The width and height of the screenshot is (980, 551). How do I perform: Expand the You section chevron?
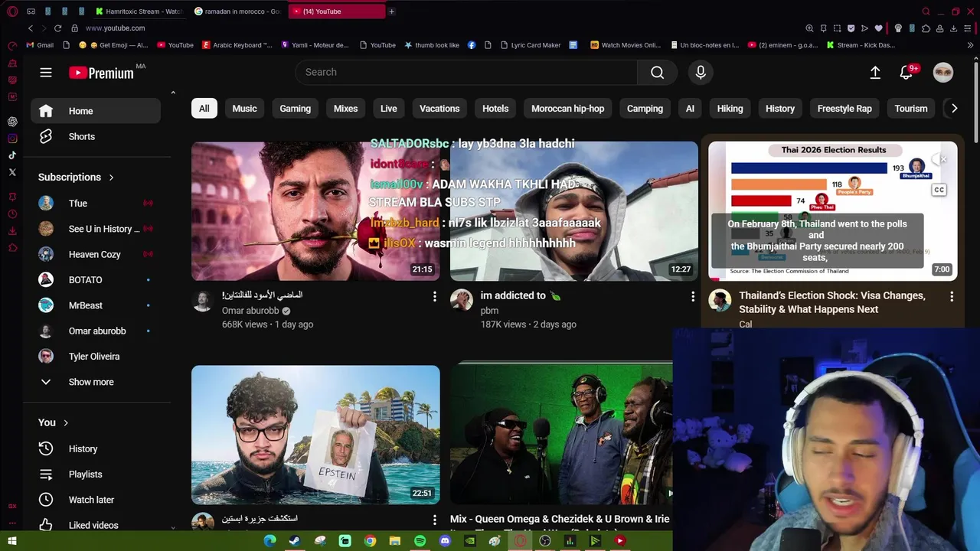(66, 422)
